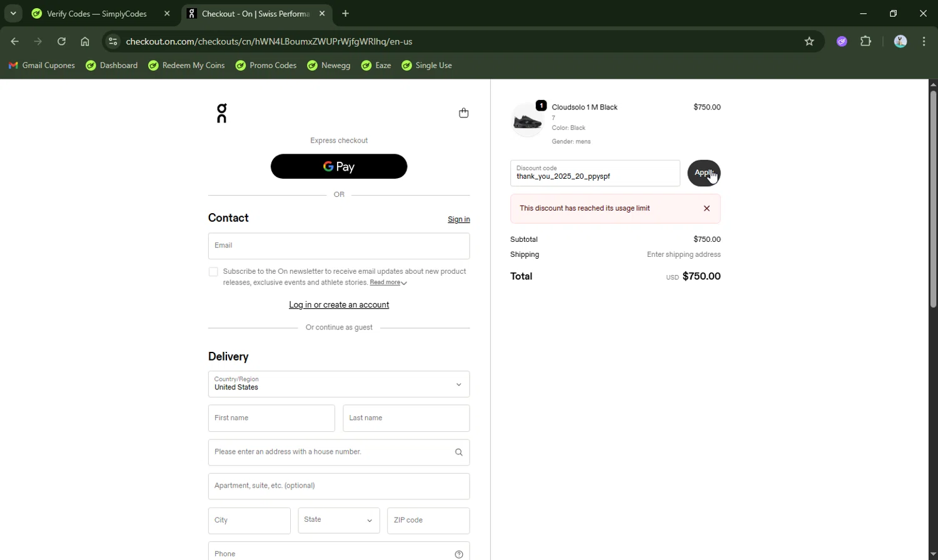Open the Country/Region dropdown

coord(338,384)
